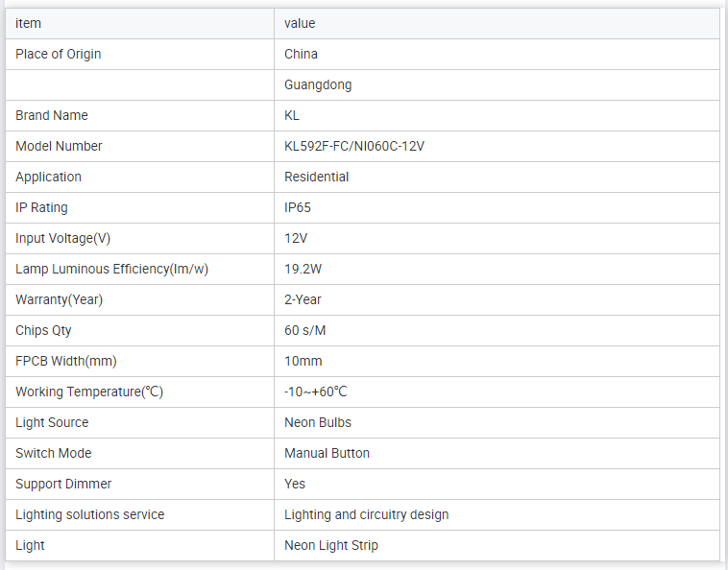Click the Manual Button switch mode value
The image size is (728, 570).
click(x=327, y=453)
